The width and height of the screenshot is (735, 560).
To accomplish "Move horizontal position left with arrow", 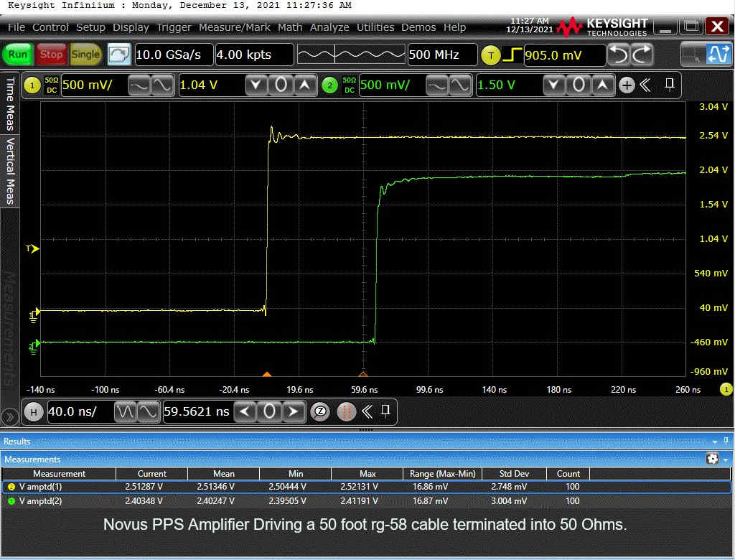I will [246, 411].
